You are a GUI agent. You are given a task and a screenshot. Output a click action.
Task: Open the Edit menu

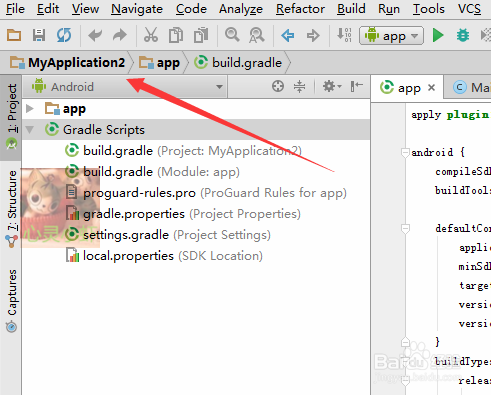pyautogui.click(x=48, y=9)
